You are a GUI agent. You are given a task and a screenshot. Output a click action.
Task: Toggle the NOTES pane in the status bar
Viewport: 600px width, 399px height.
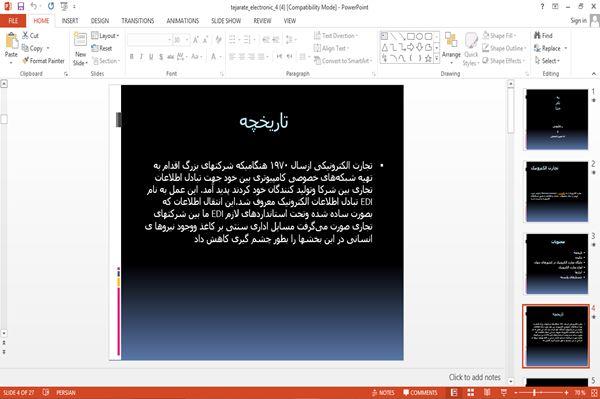(x=383, y=392)
